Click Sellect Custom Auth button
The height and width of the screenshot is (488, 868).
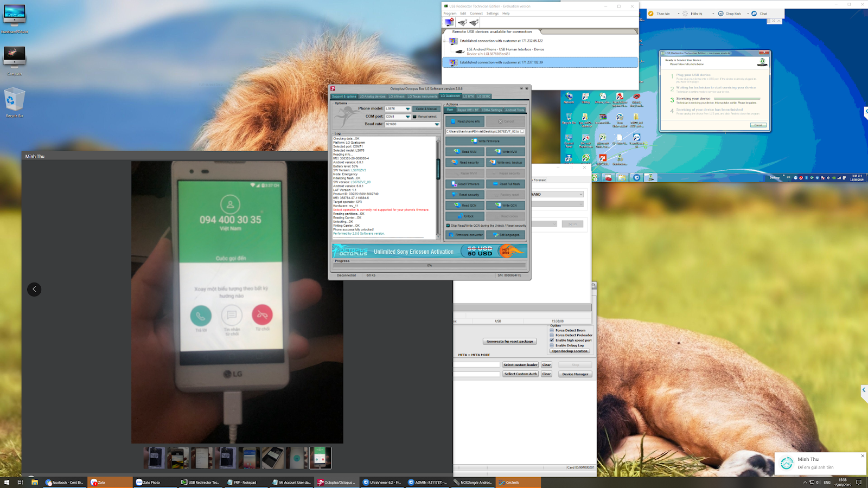tap(520, 374)
